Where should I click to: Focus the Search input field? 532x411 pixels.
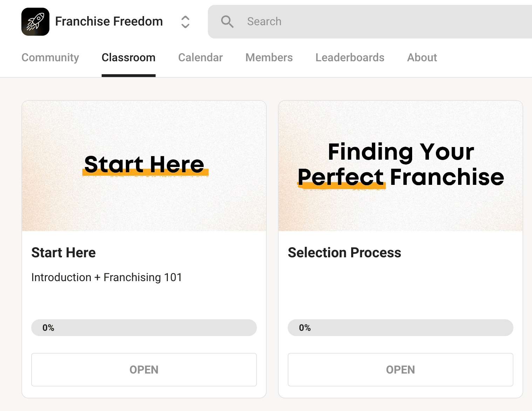pos(370,22)
